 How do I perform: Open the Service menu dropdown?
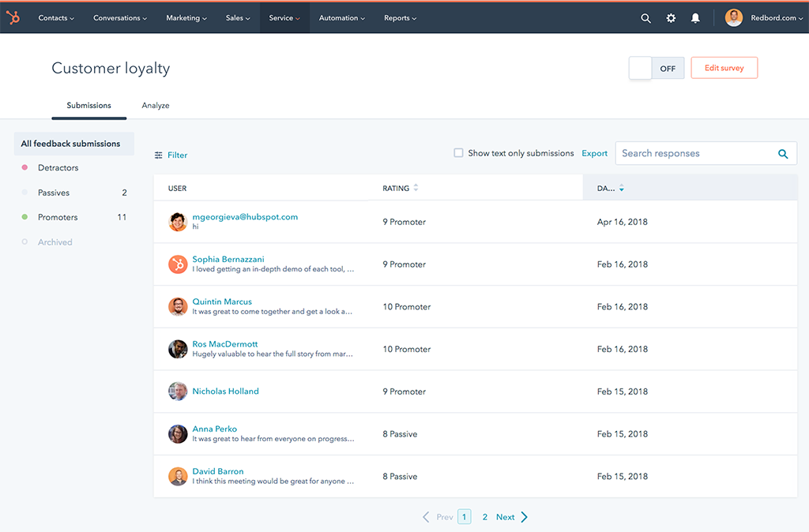[x=284, y=17]
